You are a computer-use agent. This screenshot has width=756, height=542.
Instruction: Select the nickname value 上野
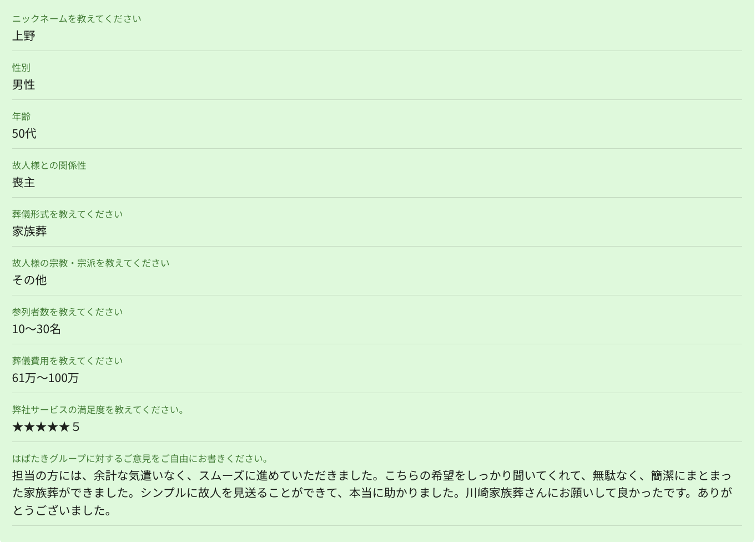click(24, 36)
